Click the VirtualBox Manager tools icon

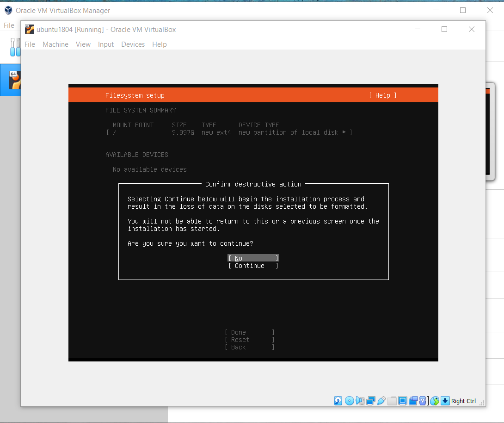pos(15,47)
